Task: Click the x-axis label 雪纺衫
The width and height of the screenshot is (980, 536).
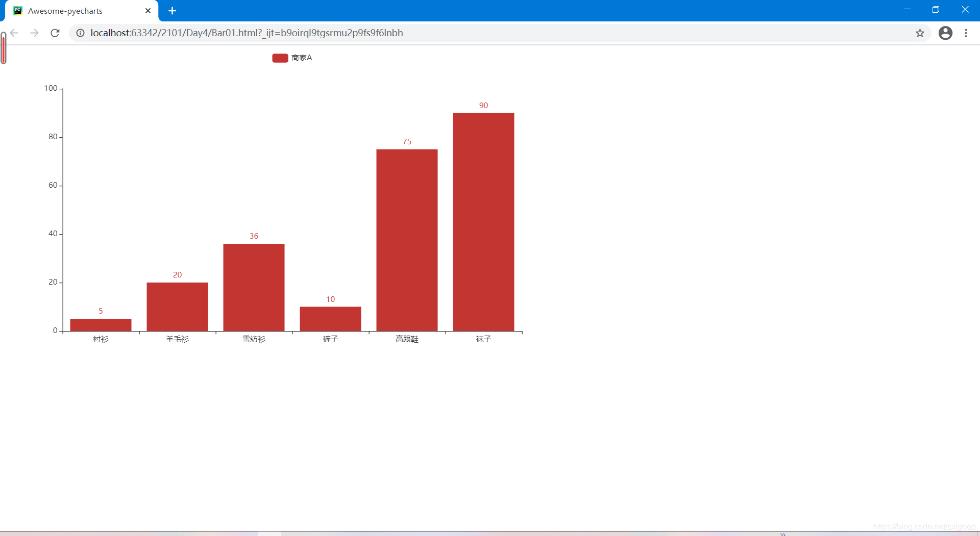Action: click(x=254, y=339)
